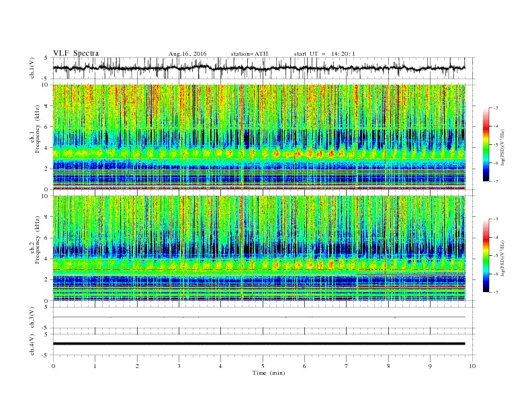Click the "5" tick on the time axis
Viewport: 532px width, 411px height.
coord(263,366)
